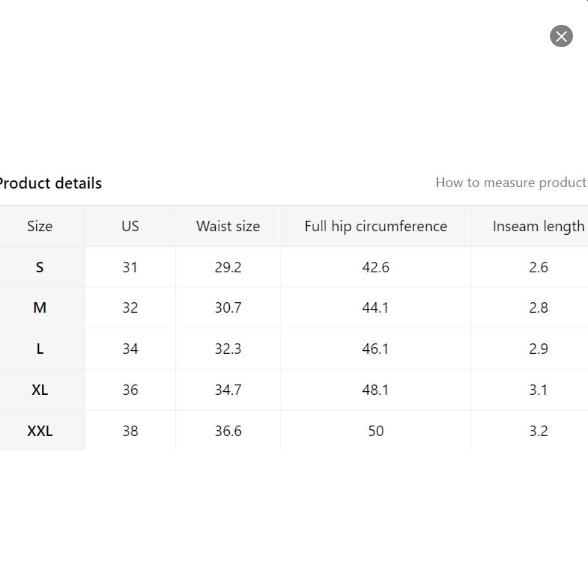The width and height of the screenshot is (588, 586).
Task: Open the How to measure product link
Action: (x=512, y=183)
